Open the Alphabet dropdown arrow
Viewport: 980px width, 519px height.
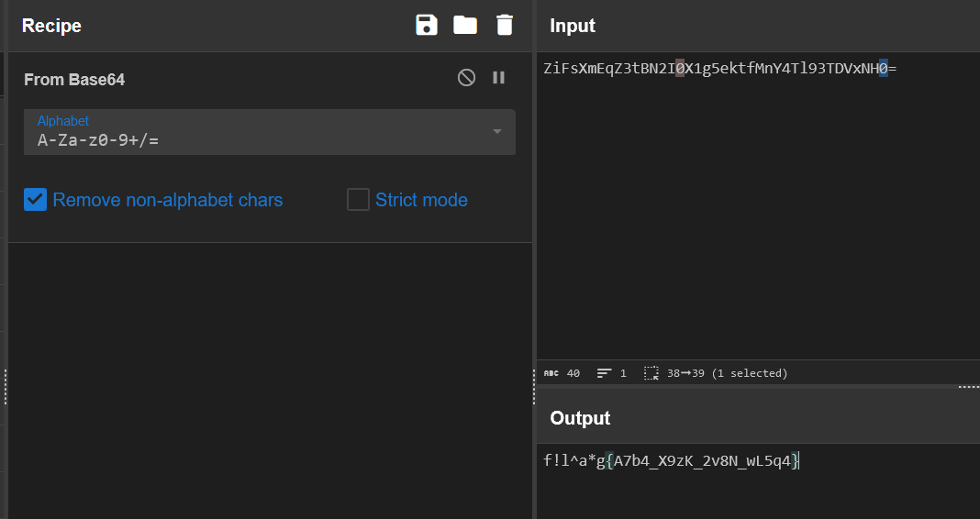click(497, 132)
